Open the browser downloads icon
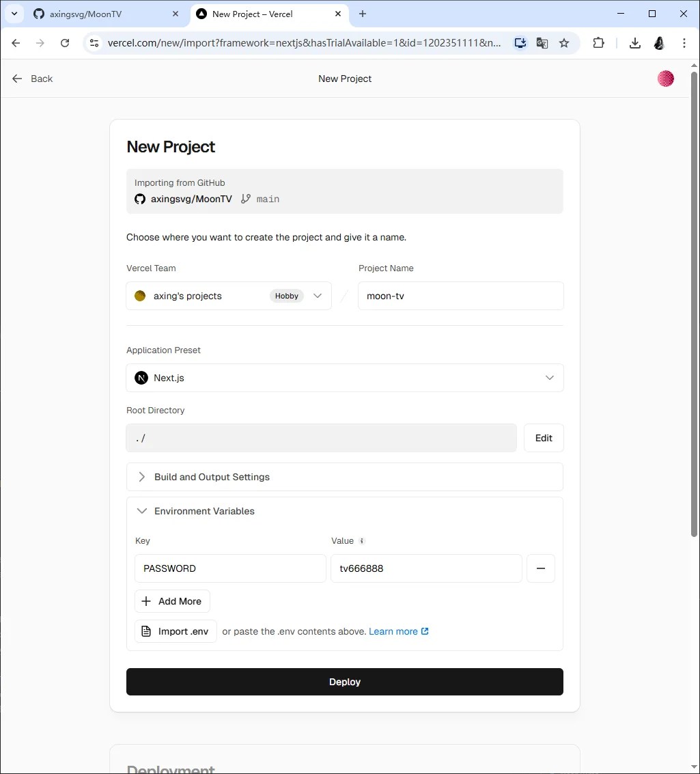 tap(635, 43)
